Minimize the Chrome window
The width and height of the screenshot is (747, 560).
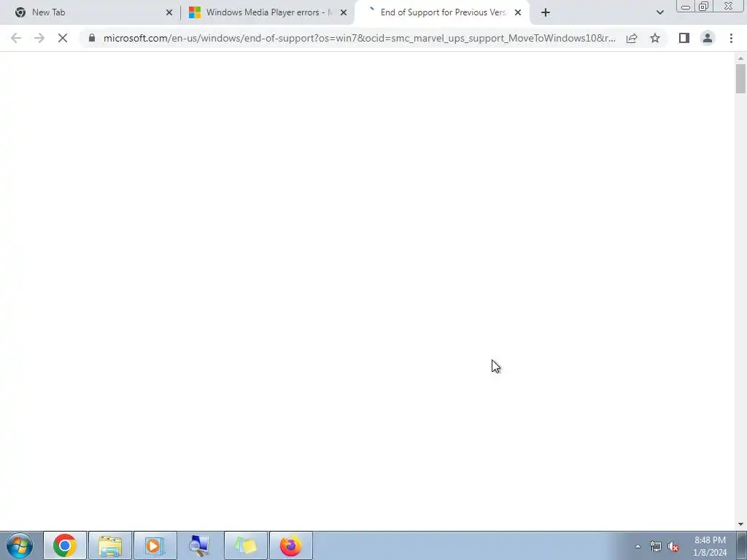point(686,7)
